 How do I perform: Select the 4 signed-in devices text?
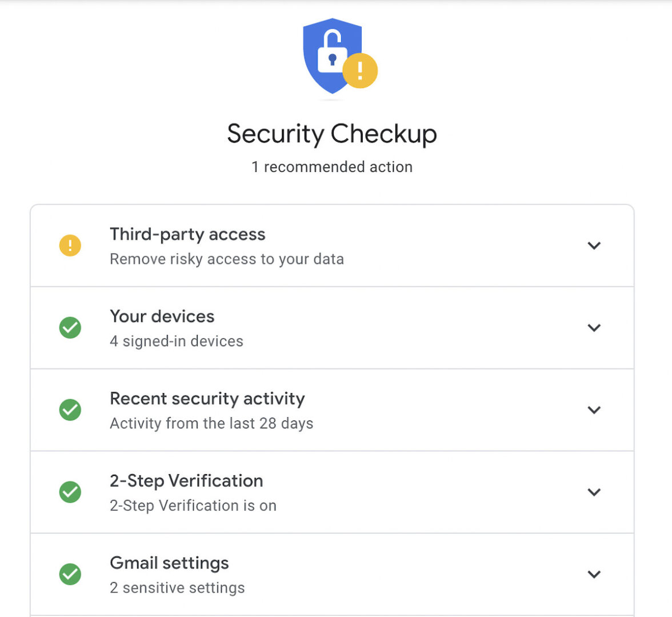click(176, 341)
